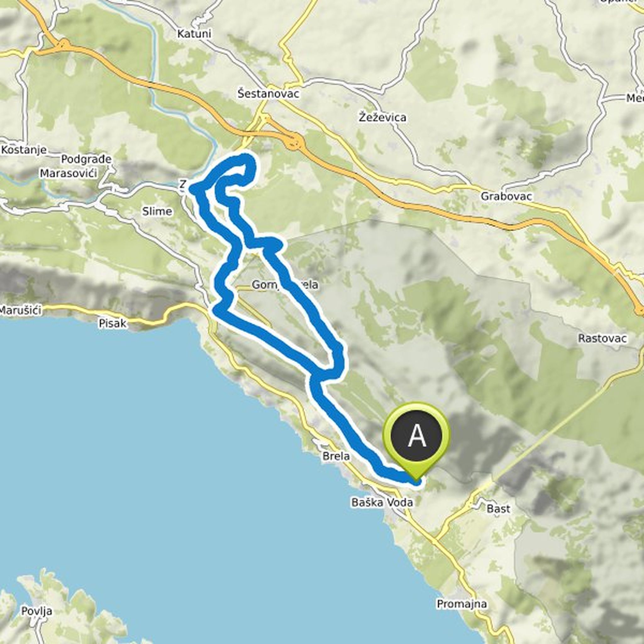The width and height of the screenshot is (644, 644).
Task: Click the Podgrađe village label
Action: [86, 159]
